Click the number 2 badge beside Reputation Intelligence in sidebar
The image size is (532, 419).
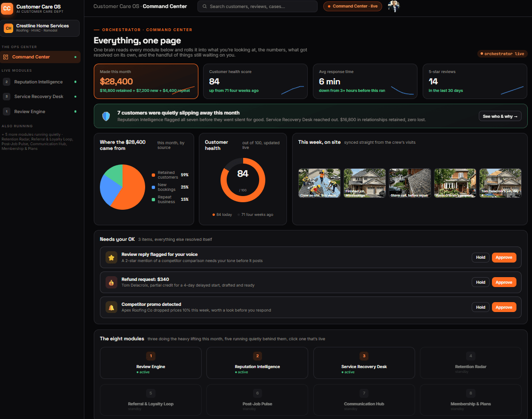point(7,82)
